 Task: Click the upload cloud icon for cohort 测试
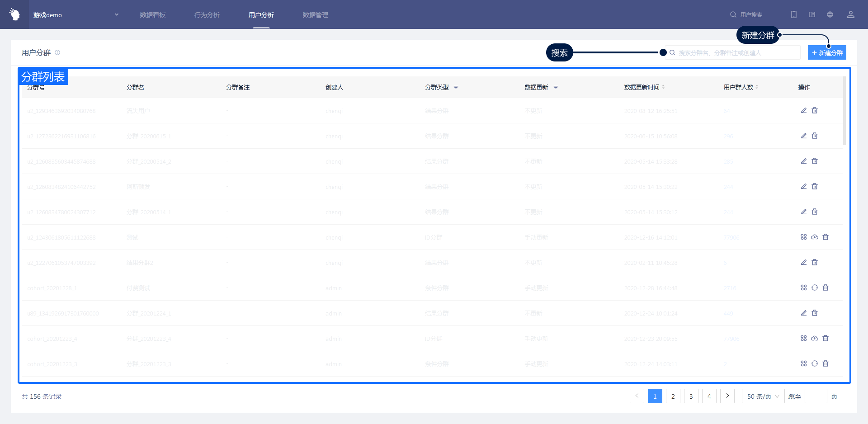pos(815,237)
